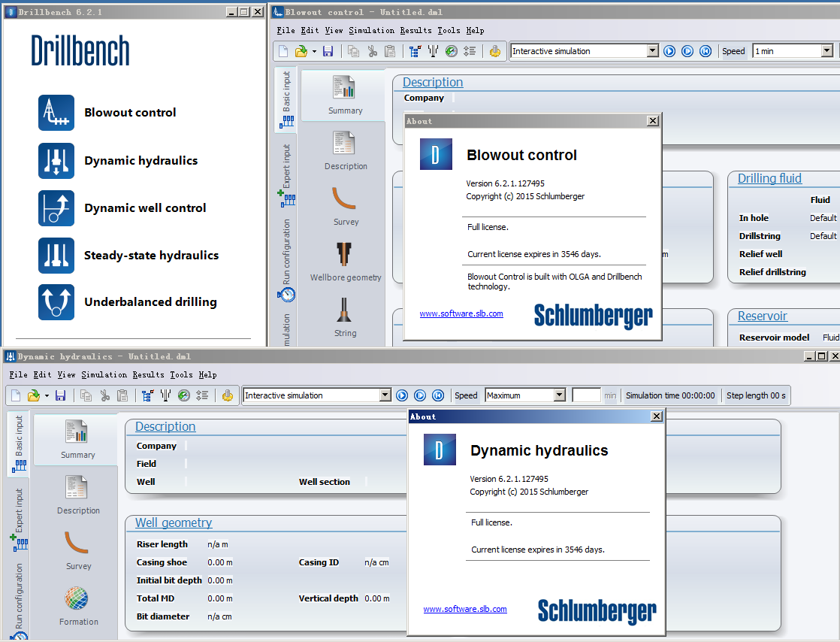Open Reservoir section link
This screenshot has width=840, height=642.
click(763, 316)
